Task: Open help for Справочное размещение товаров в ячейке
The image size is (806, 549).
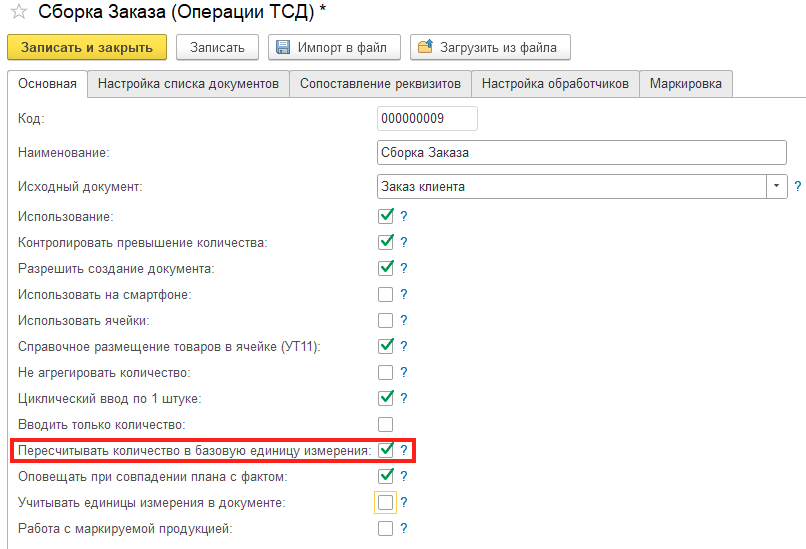Action: pos(404,346)
